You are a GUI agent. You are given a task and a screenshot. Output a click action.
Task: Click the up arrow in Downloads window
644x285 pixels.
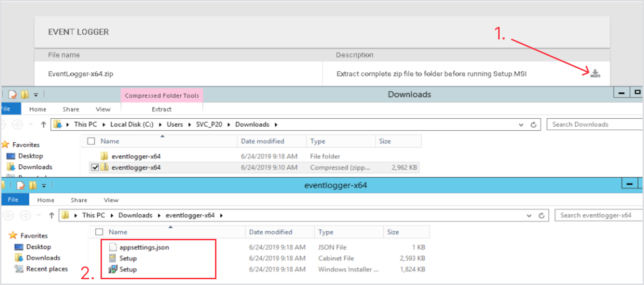point(44,124)
